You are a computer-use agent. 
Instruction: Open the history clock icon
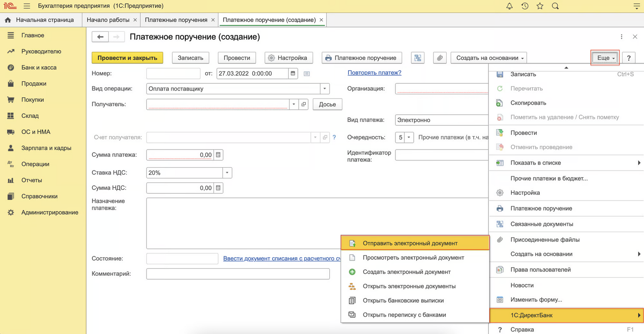(524, 6)
